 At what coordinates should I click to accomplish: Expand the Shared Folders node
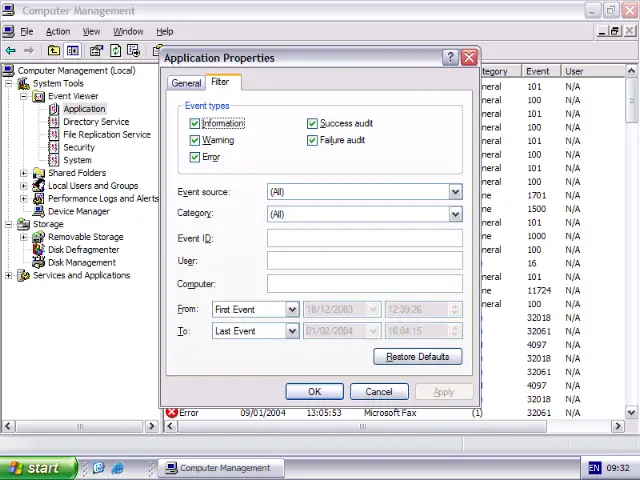pyautogui.click(x=23, y=173)
